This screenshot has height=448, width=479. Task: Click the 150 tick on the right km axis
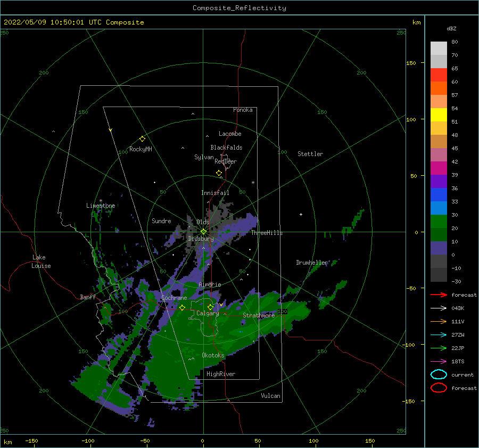[x=411, y=63]
